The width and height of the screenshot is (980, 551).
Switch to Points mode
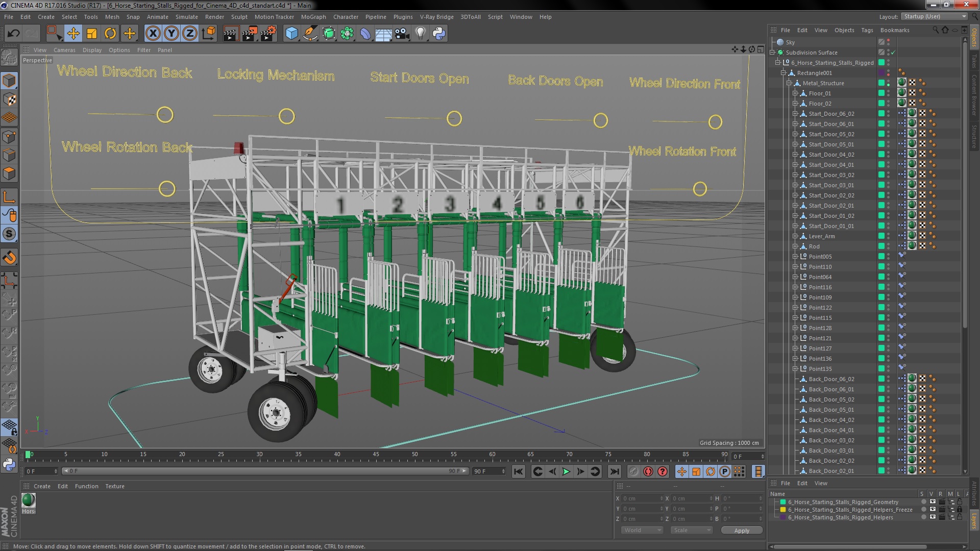point(9,137)
